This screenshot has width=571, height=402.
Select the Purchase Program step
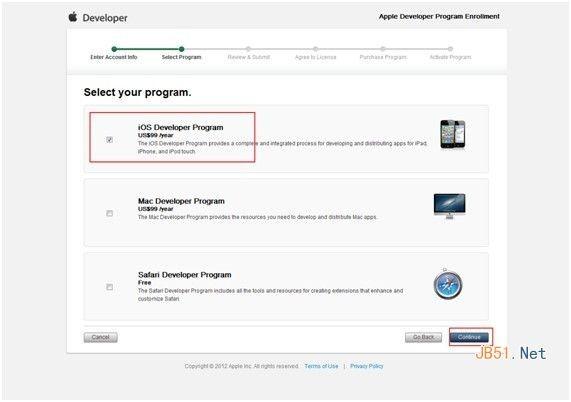tap(383, 57)
